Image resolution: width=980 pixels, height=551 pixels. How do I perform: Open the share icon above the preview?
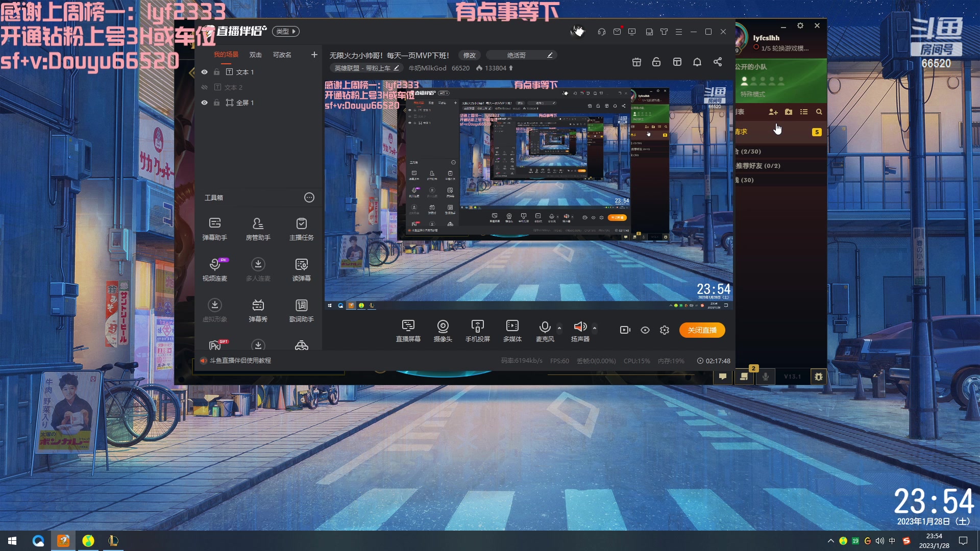pyautogui.click(x=718, y=62)
